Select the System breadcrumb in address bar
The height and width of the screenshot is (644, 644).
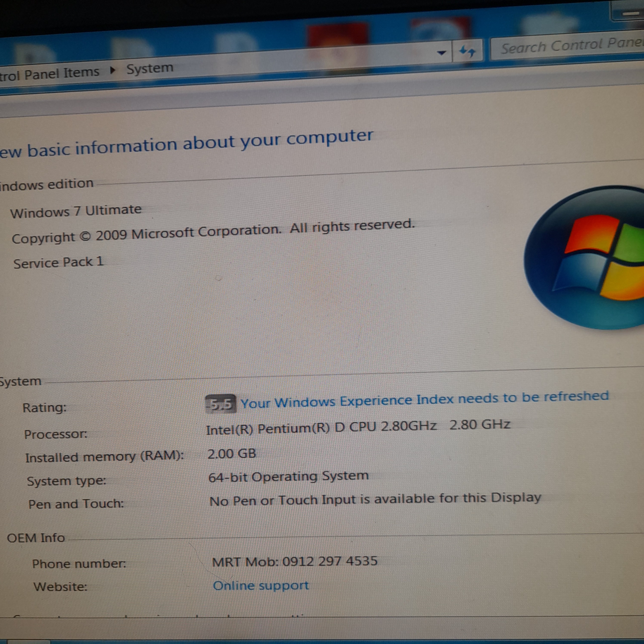pyautogui.click(x=150, y=68)
